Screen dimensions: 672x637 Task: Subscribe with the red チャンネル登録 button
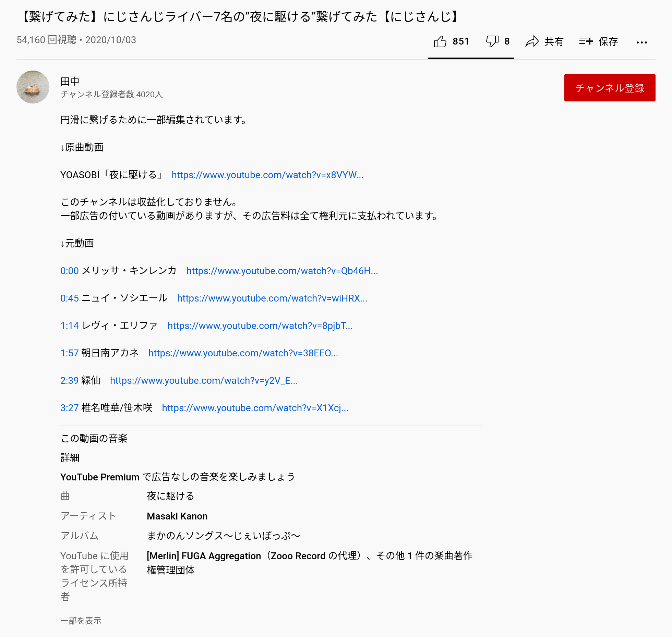pos(610,88)
